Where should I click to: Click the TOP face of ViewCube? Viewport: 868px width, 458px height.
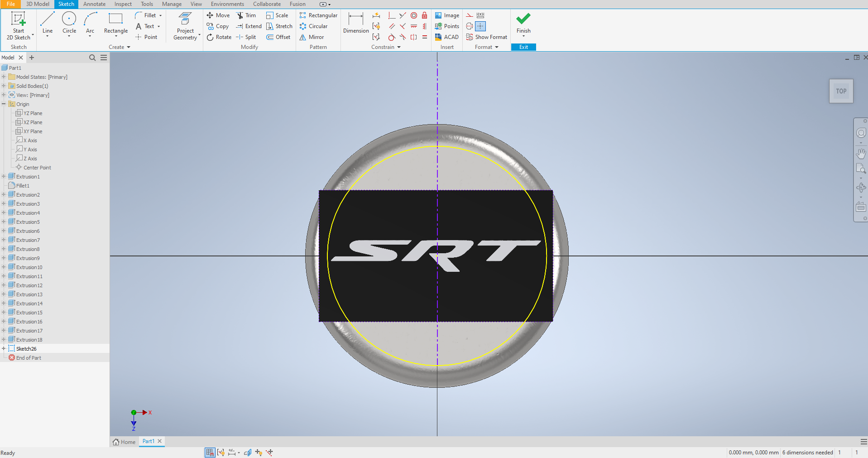(841, 91)
